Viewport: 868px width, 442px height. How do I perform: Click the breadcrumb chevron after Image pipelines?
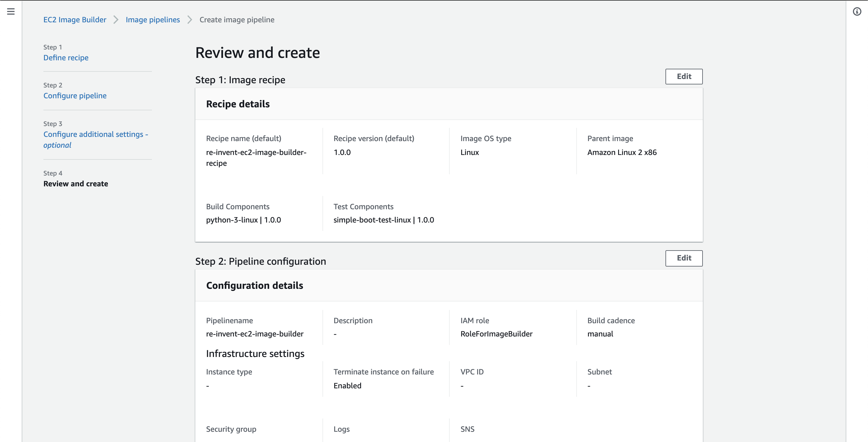(x=190, y=20)
